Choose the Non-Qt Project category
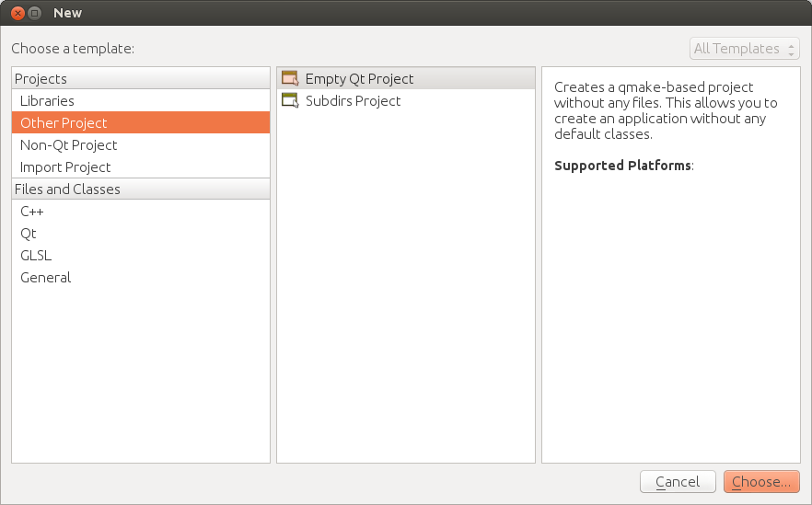The height and width of the screenshot is (505, 812). click(69, 145)
